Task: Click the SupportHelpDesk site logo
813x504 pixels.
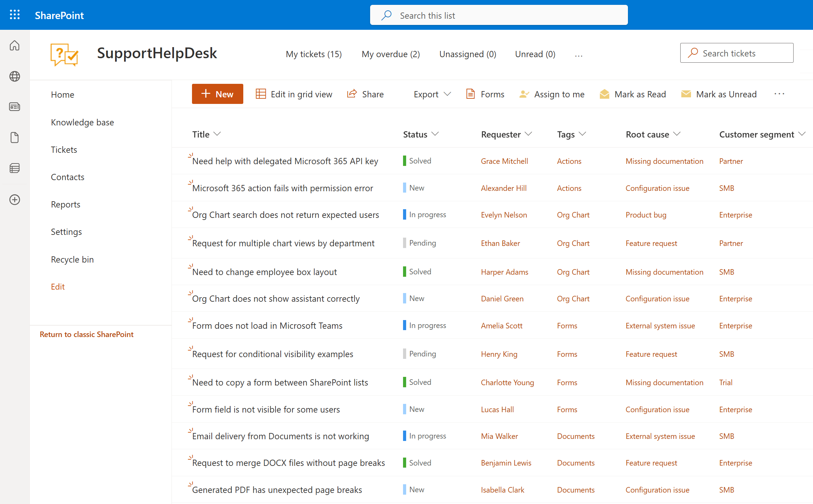Action: point(64,54)
